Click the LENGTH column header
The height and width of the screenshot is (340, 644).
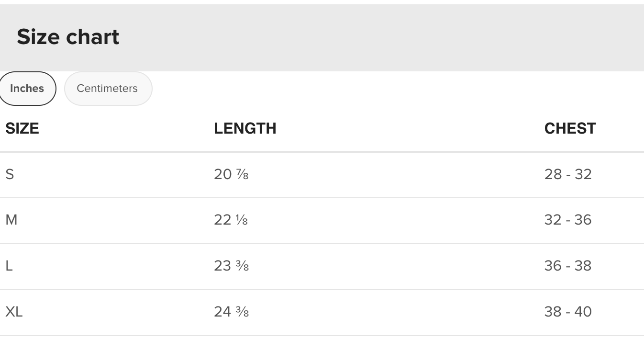[245, 128]
